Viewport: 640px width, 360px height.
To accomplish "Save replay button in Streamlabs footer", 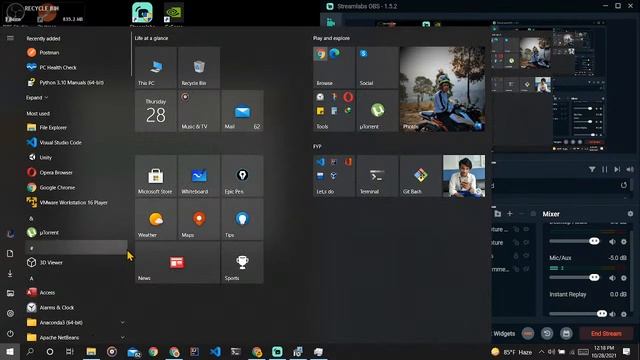I will [566, 333].
